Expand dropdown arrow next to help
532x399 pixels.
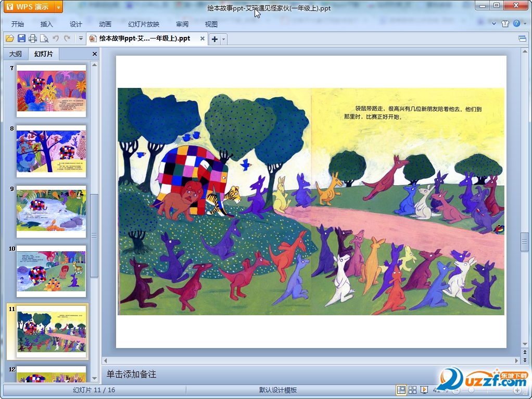(525, 23)
